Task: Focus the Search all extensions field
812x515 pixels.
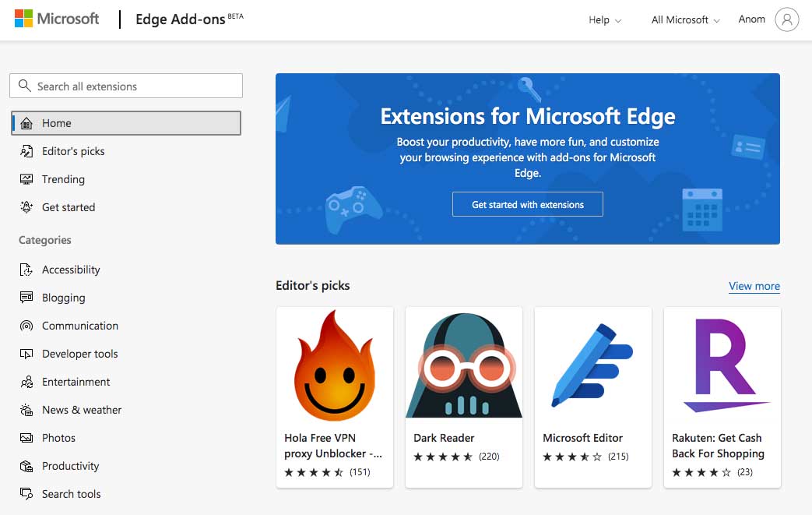Action: 126,86
